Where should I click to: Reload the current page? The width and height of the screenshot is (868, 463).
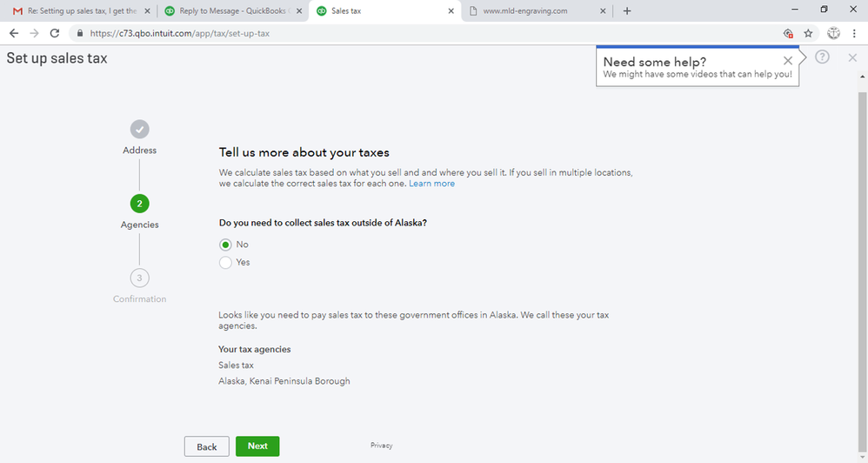point(55,33)
